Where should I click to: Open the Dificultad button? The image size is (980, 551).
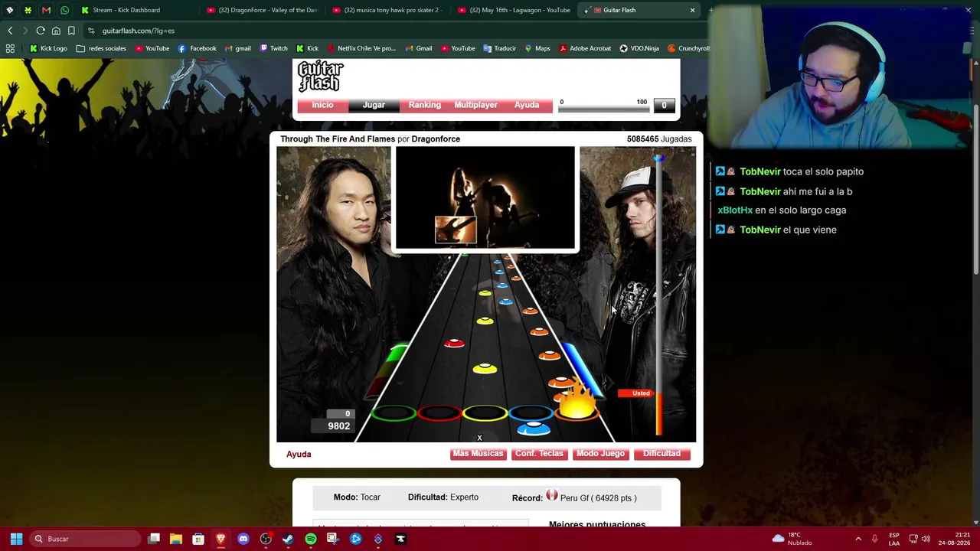coord(661,454)
